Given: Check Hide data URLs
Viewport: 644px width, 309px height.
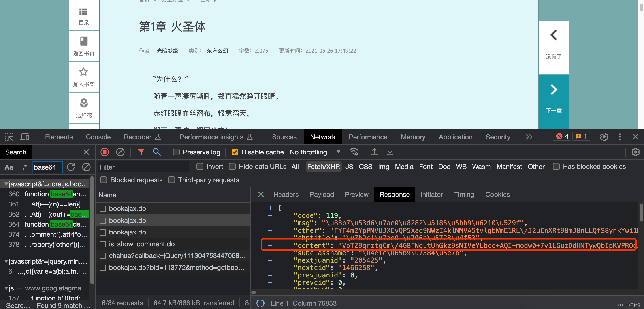Looking at the screenshot, I should coord(232,167).
